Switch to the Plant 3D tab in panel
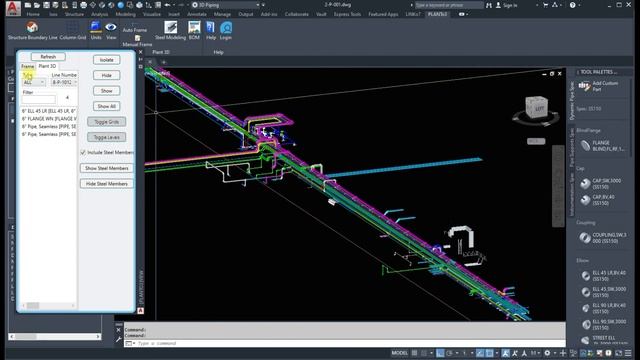Screen dimensions: 640x360 coord(47,66)
